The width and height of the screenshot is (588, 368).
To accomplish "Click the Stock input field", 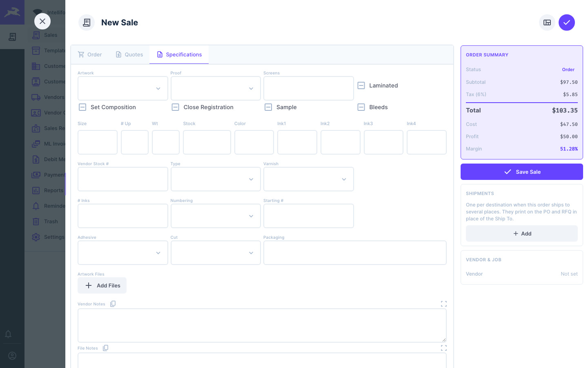I will tap(207, 142).
